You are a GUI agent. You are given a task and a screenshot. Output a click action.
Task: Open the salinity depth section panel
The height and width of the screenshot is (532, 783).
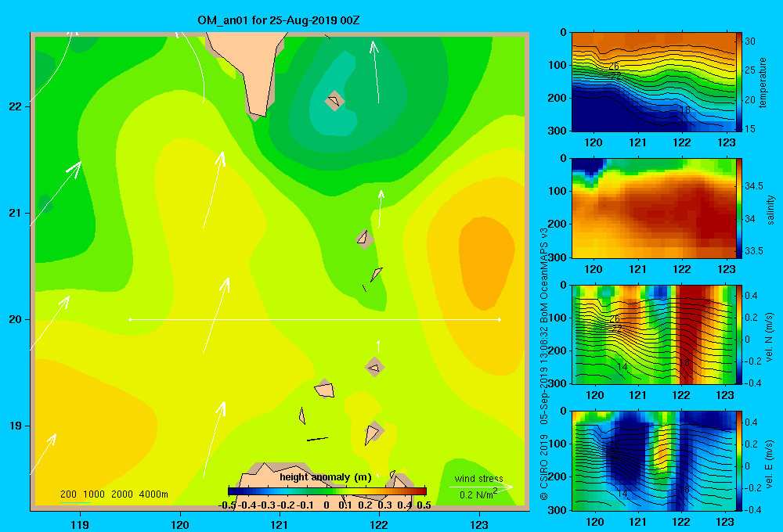point(653,208)
